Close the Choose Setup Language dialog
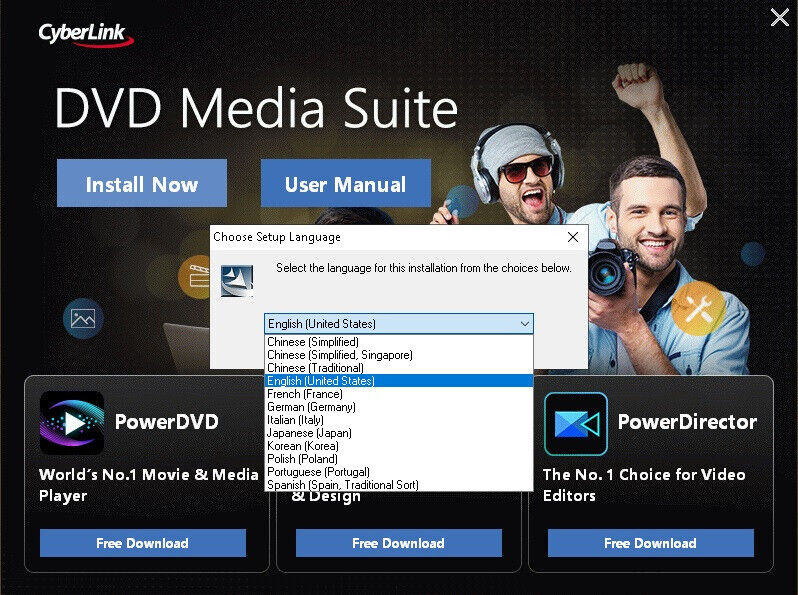 pyautogui.click(x=573, y=237)
